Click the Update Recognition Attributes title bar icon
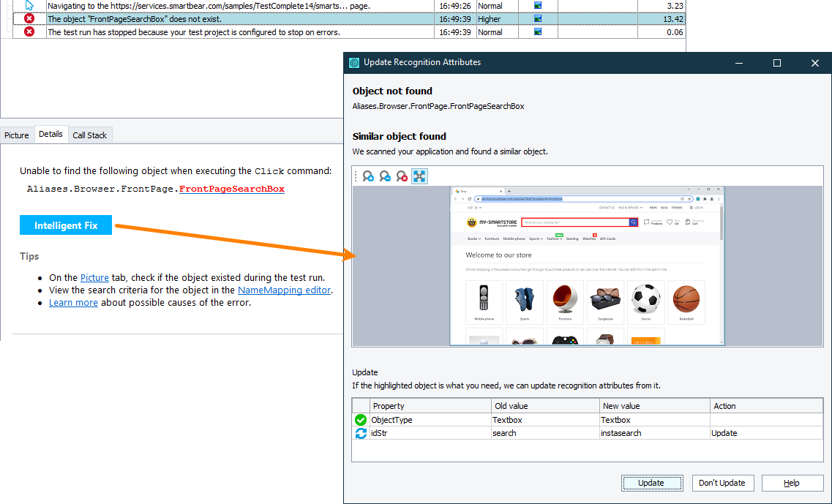 [353, 62]
